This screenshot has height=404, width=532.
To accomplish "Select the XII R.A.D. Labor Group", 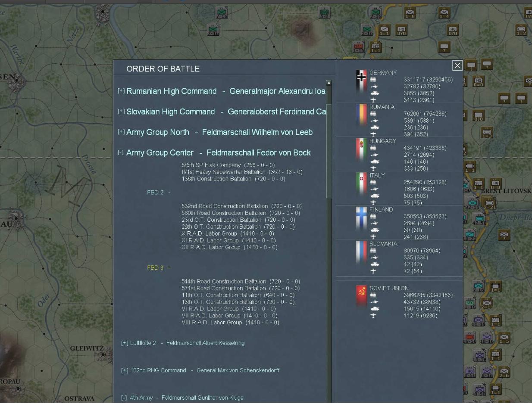I will click(229, 247).
